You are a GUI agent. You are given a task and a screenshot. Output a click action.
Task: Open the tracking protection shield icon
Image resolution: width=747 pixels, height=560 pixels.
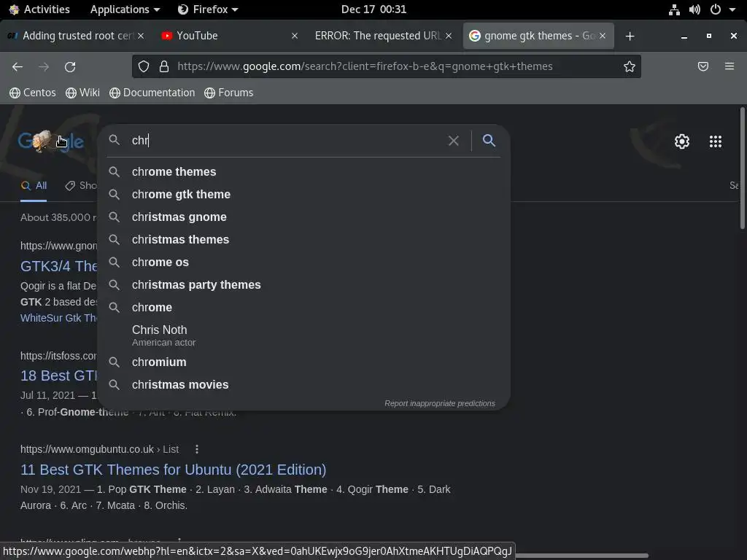pos(144,66)
